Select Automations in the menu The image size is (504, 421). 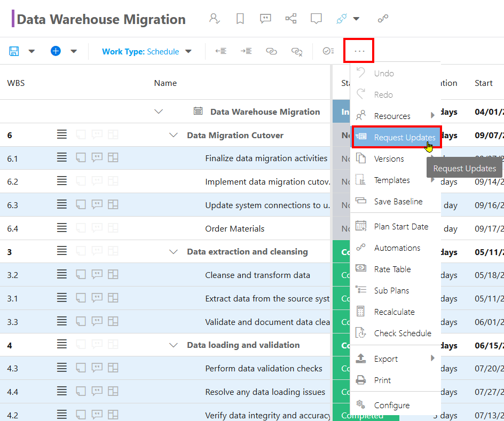point(396,248)
